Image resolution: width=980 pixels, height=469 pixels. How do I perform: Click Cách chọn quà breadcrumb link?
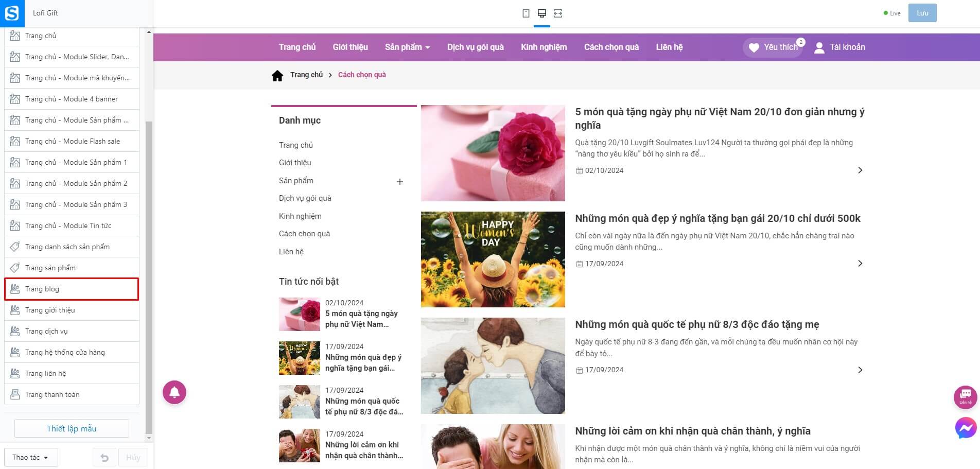(x=362, y=75)
